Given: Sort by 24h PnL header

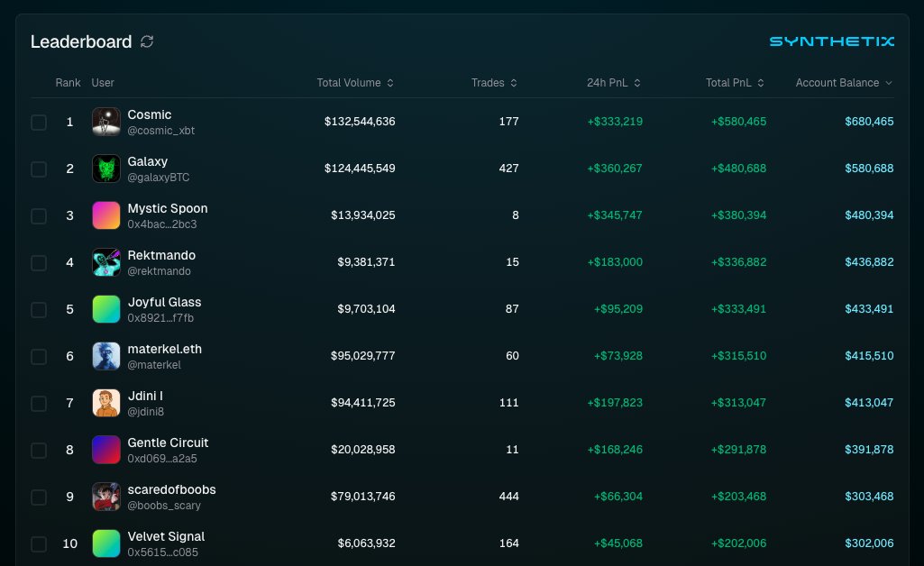Looking at the screenshot, I should (x=613, y=83).
